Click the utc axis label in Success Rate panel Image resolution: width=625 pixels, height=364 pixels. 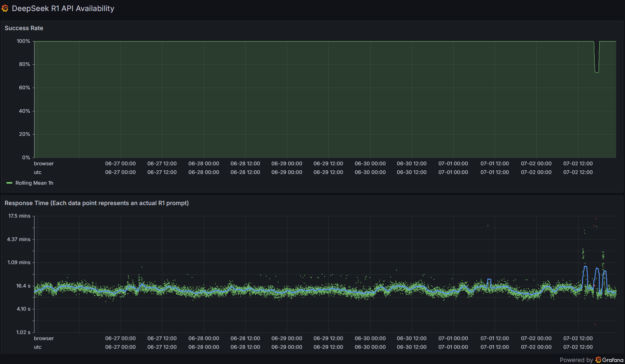(38, 172)
